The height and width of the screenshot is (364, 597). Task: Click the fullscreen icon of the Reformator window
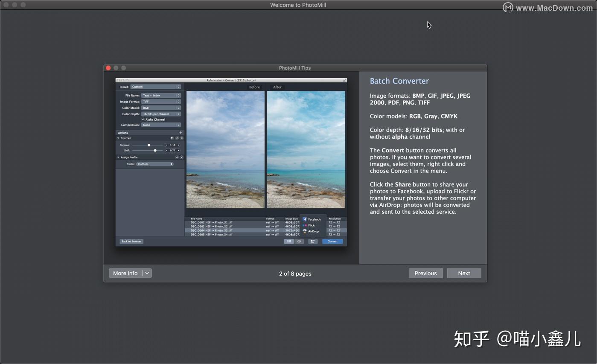[344, 80]
